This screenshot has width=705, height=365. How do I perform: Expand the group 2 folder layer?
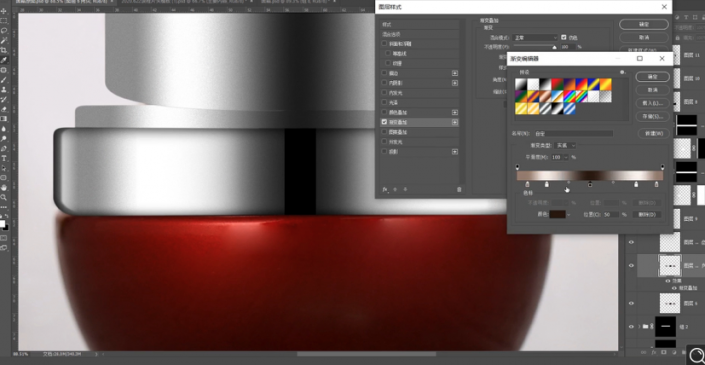coord(639,327)
